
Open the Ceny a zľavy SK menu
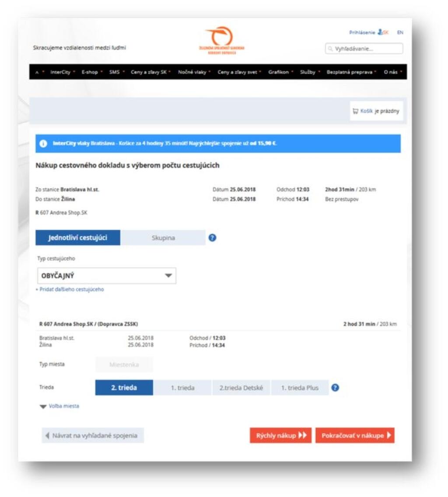pyautogui.click(x=150, y=72)
